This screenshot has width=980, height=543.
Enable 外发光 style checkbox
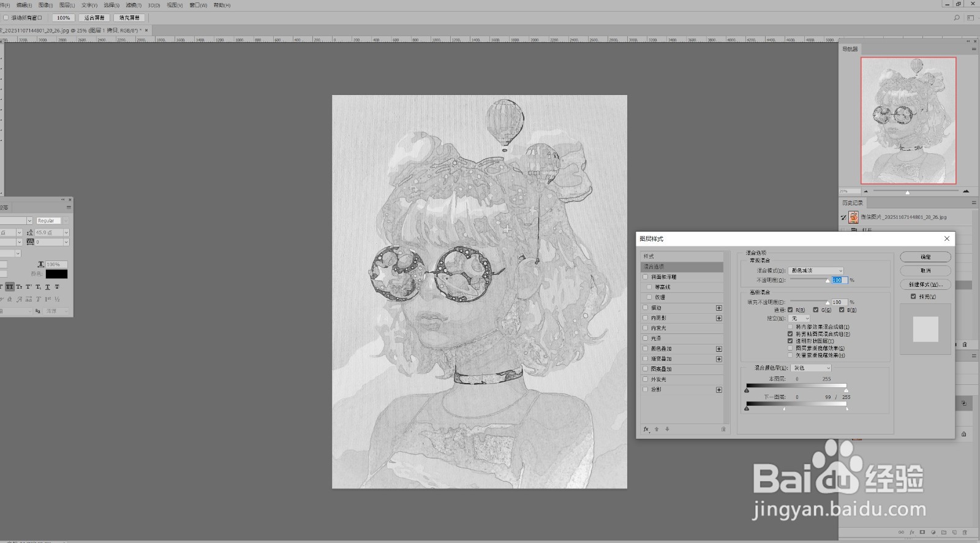tap(645, 379)
